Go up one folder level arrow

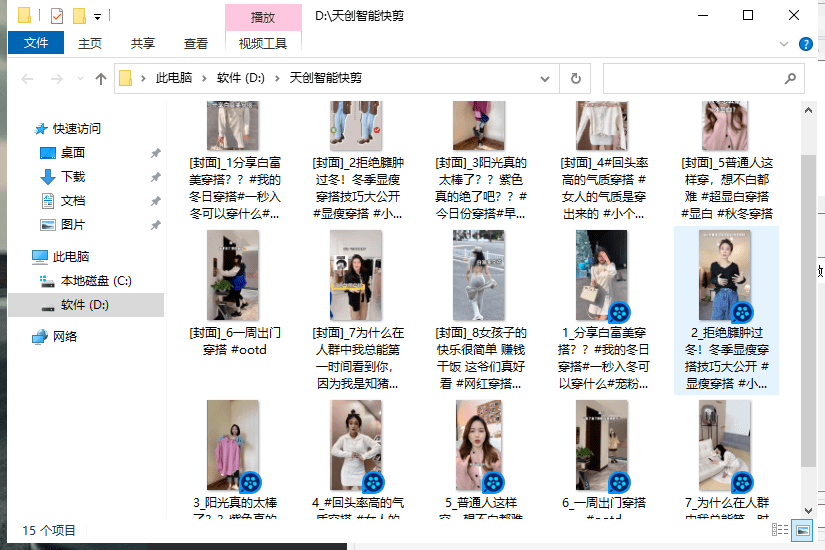(x=100, y=79)
